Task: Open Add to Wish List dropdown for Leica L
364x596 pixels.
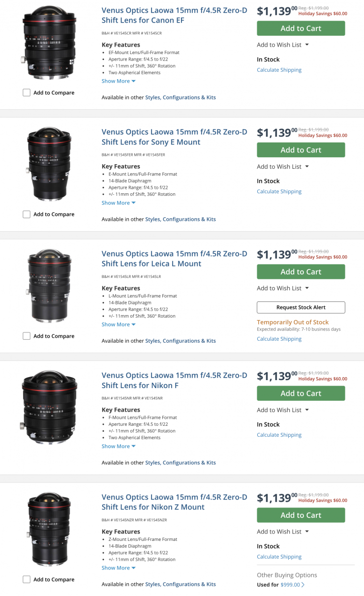Action: click(x=283, y=288)
